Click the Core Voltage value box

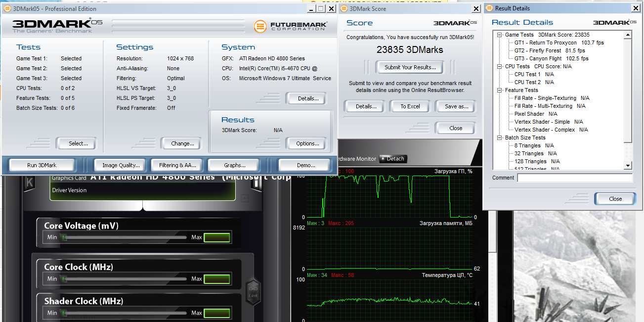click(x=217, y=237)
